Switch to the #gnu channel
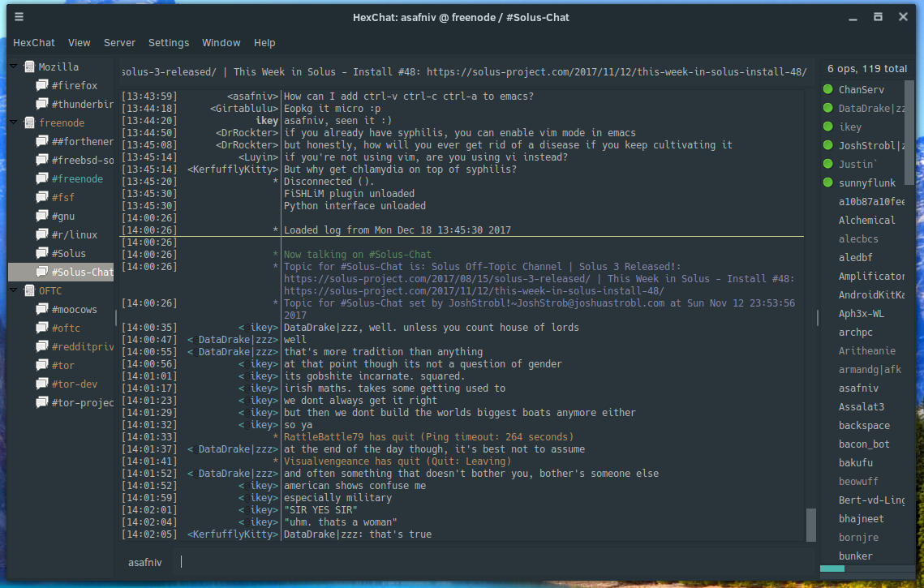 coord(63,217)
